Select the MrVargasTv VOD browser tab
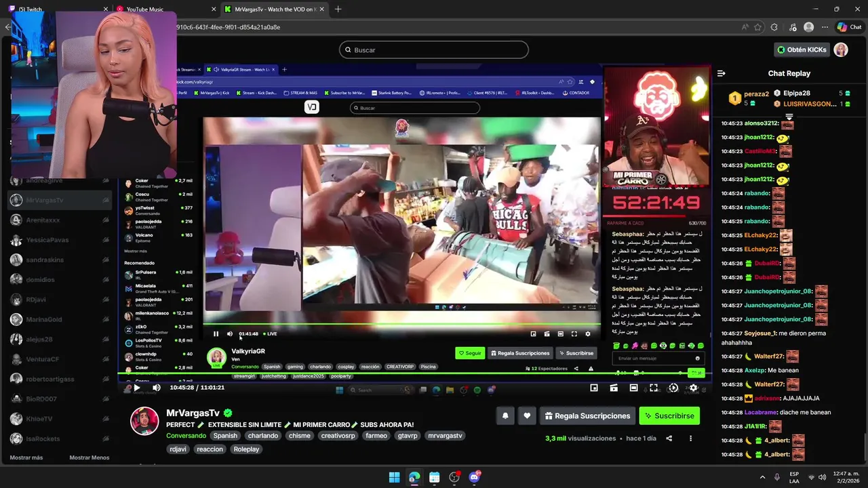Viewport: 868px width, 488px height. [275, 9]
